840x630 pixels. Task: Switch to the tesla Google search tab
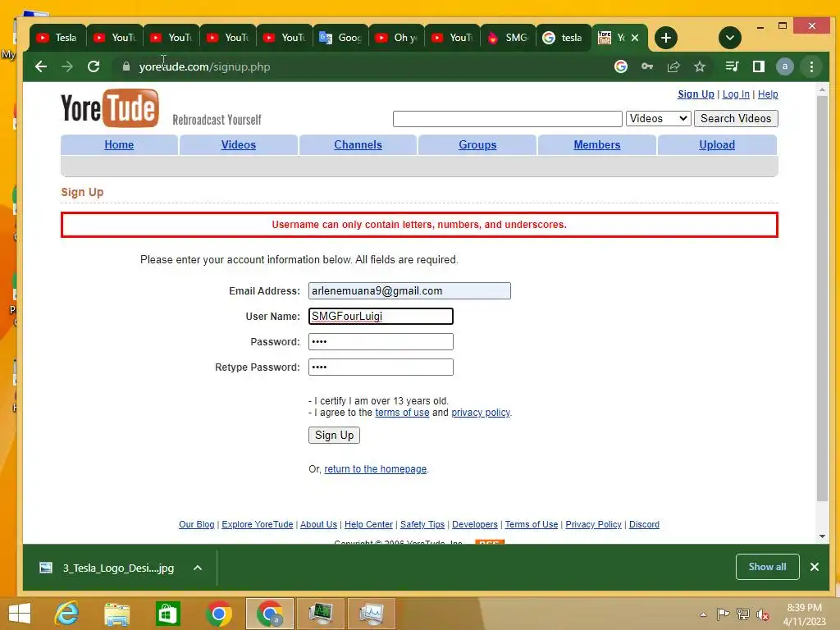(564, 38)
